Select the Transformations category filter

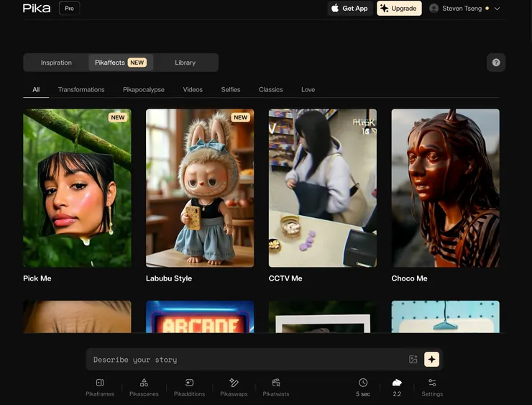pos(81,90)
